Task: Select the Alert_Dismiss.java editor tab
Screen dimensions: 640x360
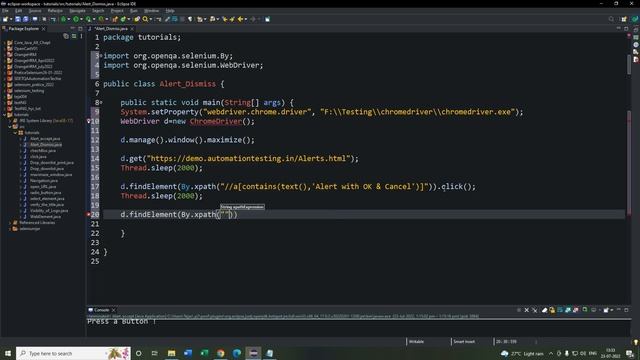Action: [x=111, y=29]
